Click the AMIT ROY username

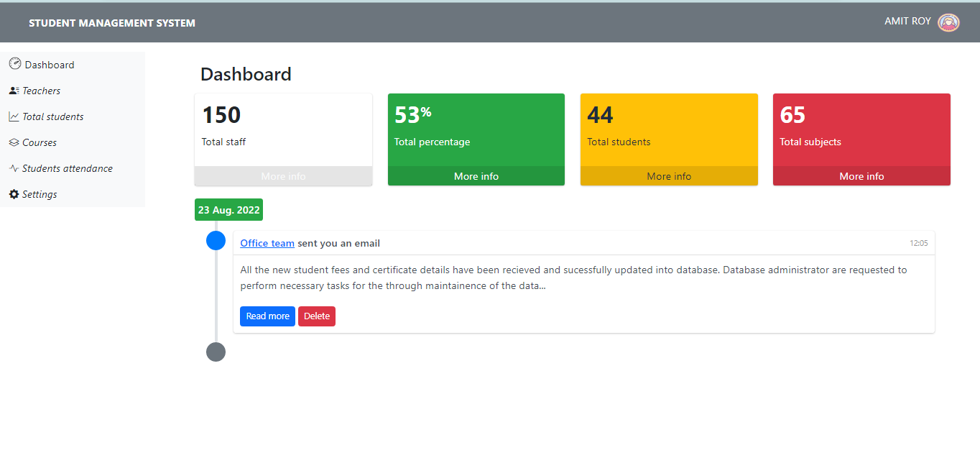click(907, 22)
